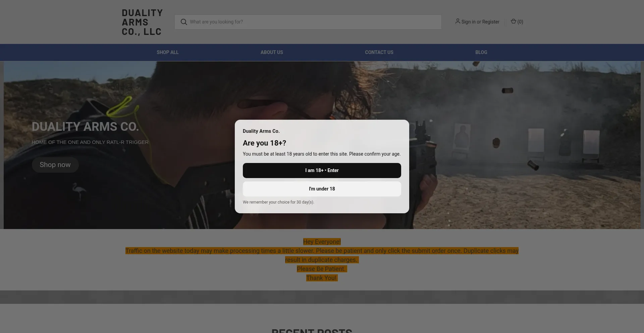
Task: Click the magnifying glass search icon
Action: pyautogui.click(x=183, y=22)
